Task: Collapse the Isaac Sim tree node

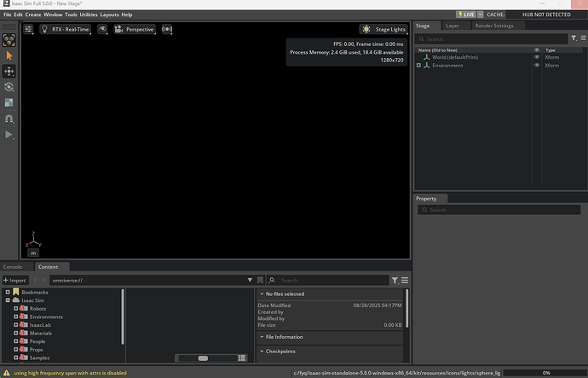Action: (x=8, y=300)
